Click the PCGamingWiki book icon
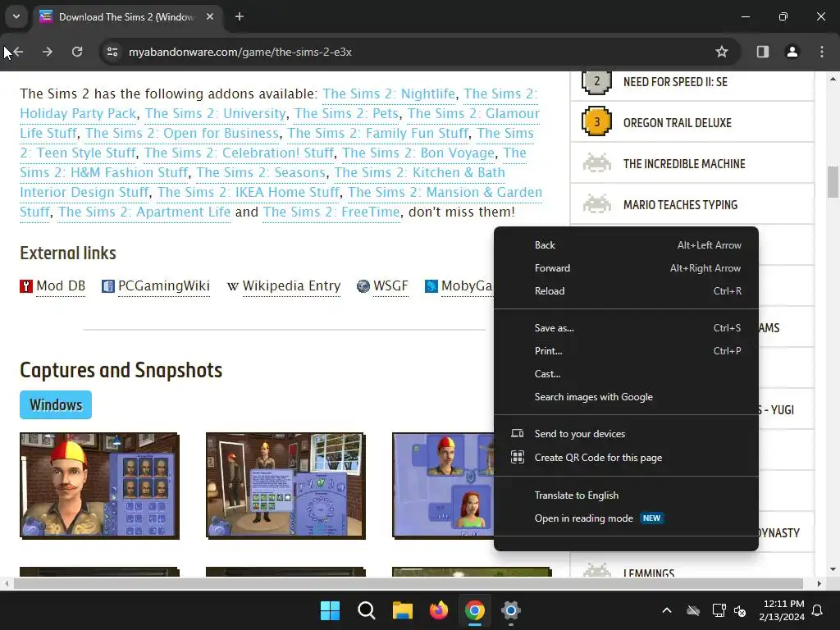Image resolution: width=840 pixels, height=630 pixels. click(108, 286)
